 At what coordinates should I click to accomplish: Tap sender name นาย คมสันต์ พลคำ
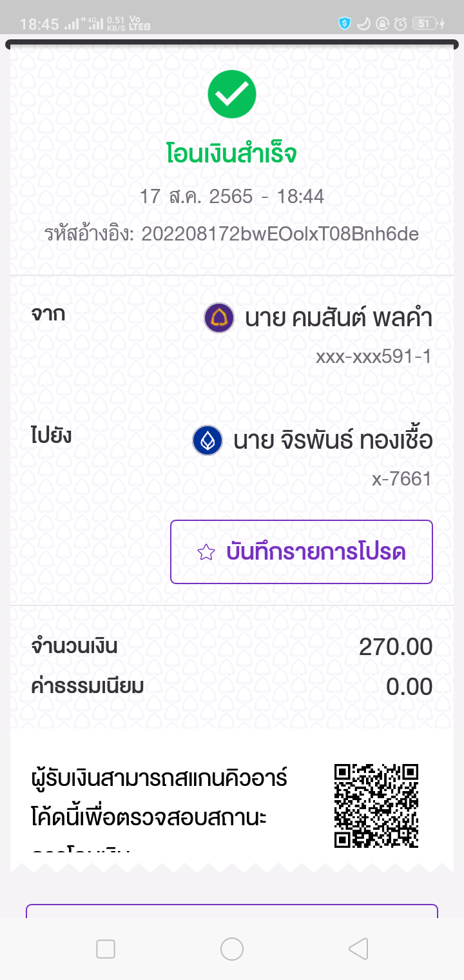(338, 318)
